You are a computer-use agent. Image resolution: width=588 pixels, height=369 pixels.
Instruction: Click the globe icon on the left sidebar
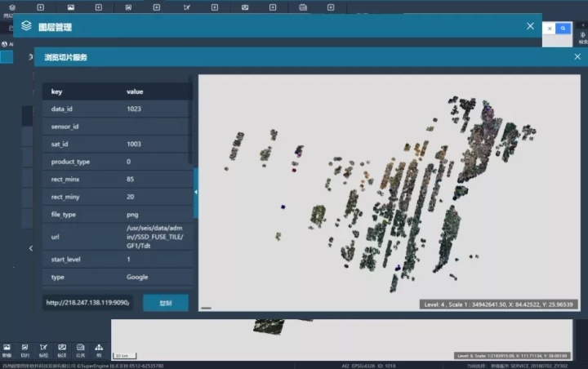pos(4,44)
